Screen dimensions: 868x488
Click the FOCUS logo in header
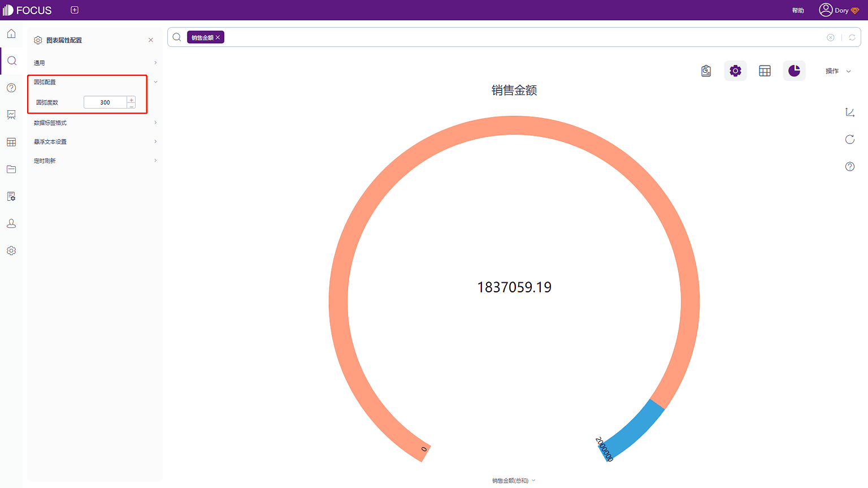point(27,10)
